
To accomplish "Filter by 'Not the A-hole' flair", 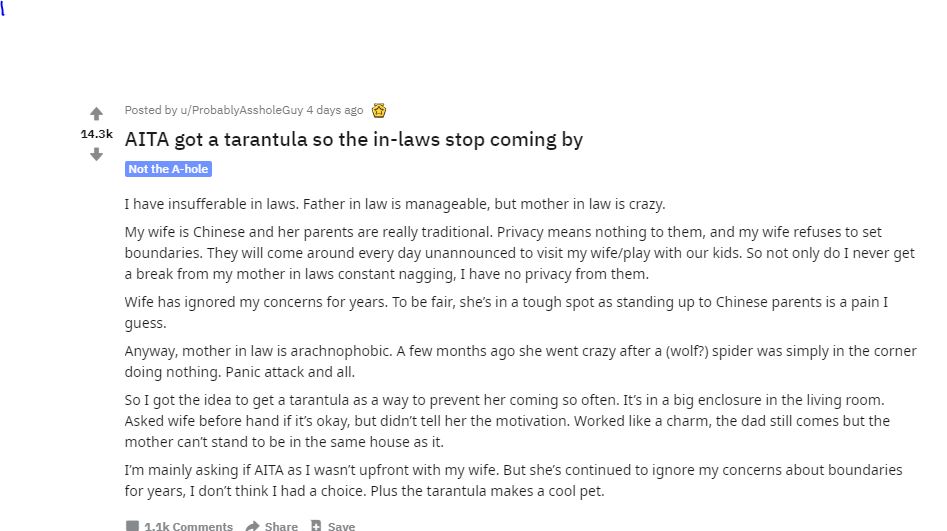I will coord(168,169).
